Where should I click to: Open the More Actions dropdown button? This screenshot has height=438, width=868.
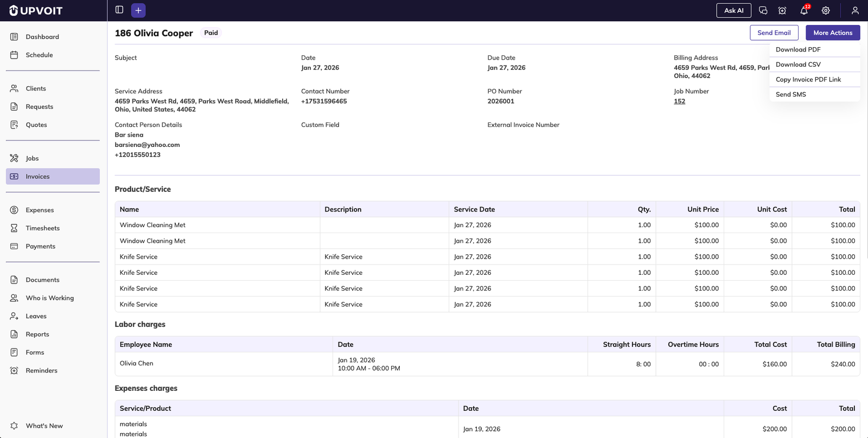click(833, 33)
